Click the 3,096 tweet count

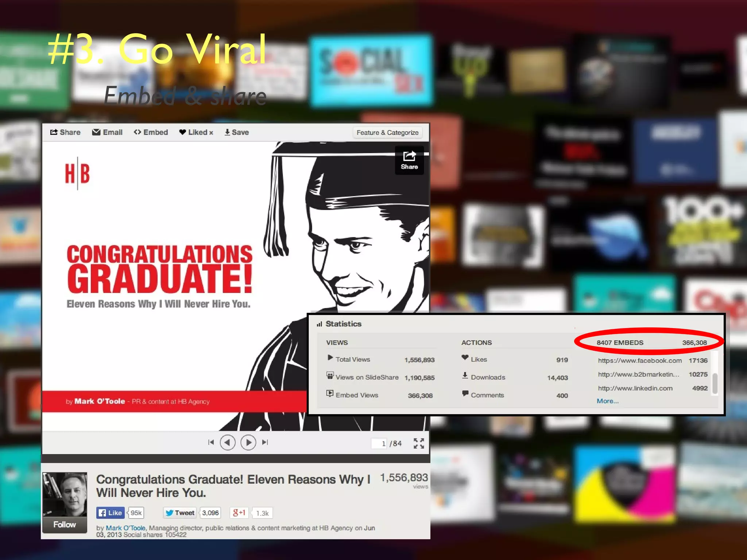point(210,513)
